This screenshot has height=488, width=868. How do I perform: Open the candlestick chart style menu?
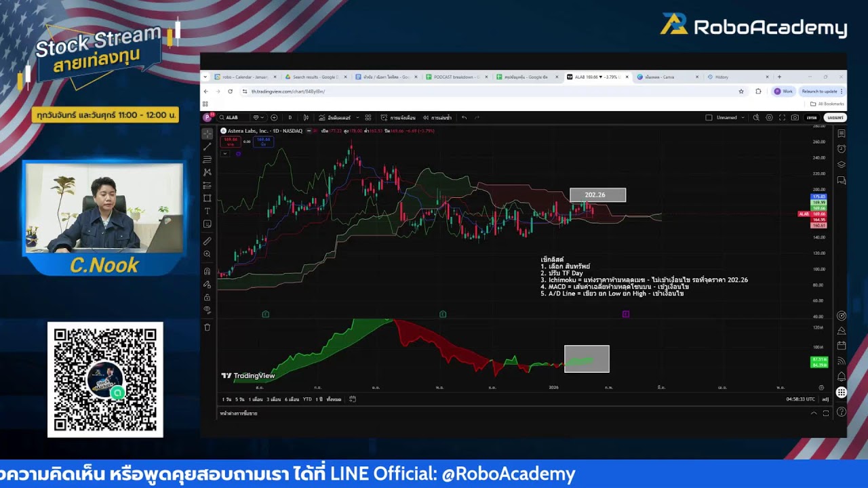[306, 118]
